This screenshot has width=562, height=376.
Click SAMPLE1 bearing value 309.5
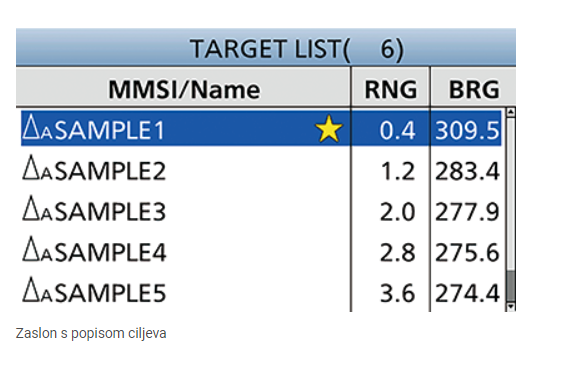467,130
